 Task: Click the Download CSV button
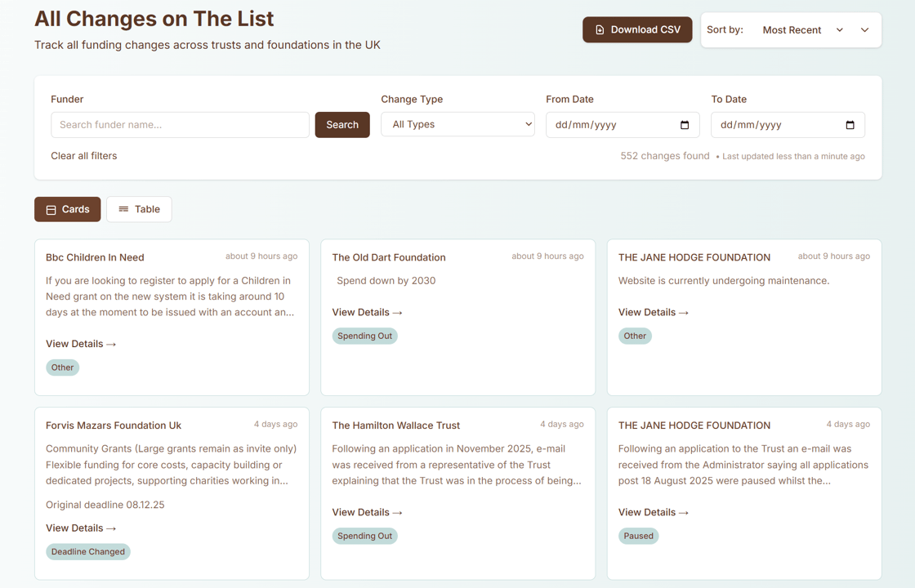coord(637,29)
